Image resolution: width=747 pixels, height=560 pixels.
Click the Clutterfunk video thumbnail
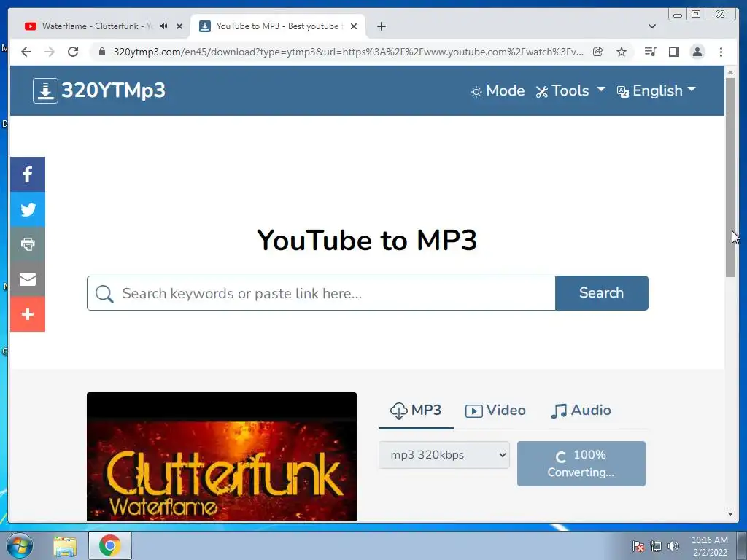(x=222, y=456)
